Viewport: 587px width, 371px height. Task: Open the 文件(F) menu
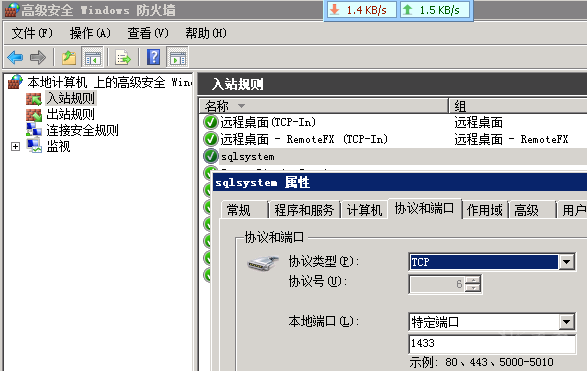coord(31,33)
